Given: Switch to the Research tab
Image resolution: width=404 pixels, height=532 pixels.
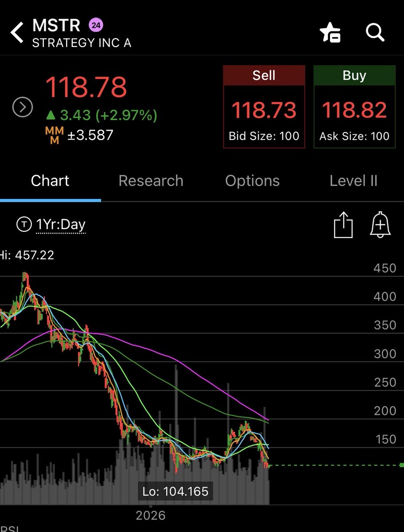Looking at the screenshot, I should [151, 181].
